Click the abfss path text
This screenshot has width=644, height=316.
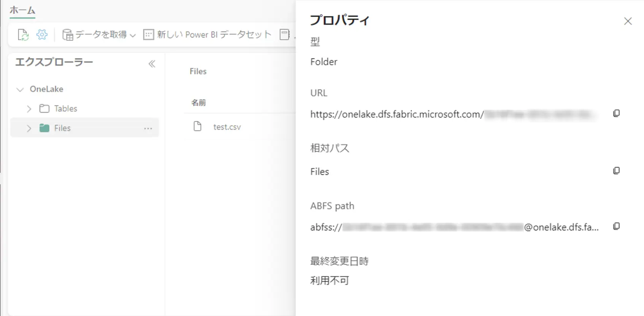(x=454, y=227)
